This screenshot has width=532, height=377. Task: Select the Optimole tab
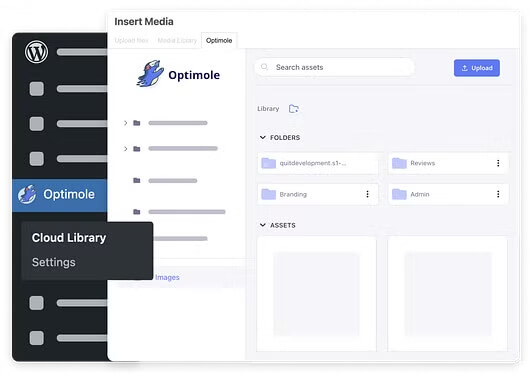pyautogui.click(x=219, y=40)
